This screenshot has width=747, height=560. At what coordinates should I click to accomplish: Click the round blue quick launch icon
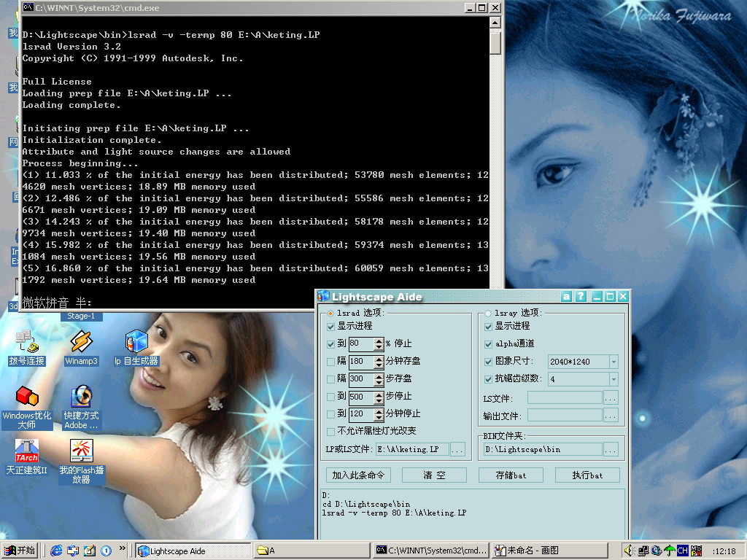point(106,551)
